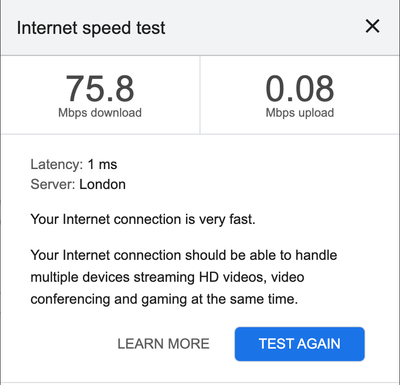This screenshot has height=385, width=400.
Task: Click the Latency label
Action: pyautogui.click(x=57, y=164)
